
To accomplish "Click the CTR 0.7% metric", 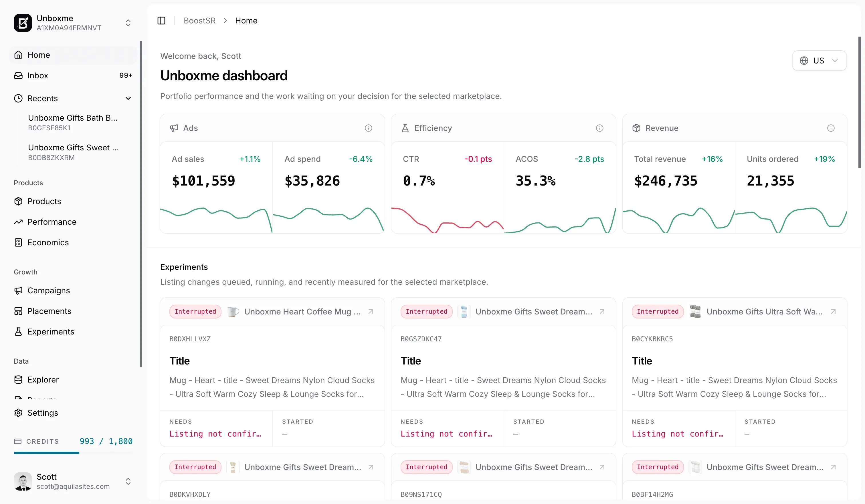I will pos(447,188).
